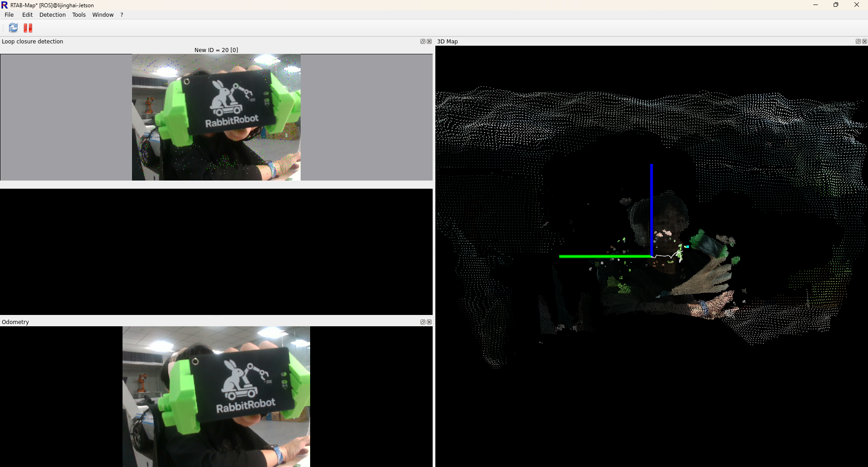Click the '3D Map' panel title

pos(448,42)
